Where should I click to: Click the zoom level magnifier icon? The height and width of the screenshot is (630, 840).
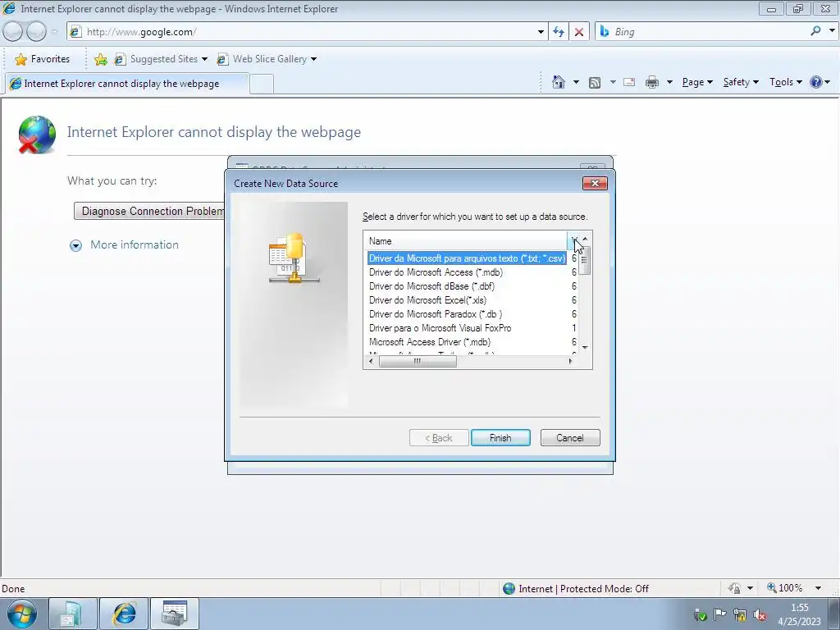pos(771,587)
